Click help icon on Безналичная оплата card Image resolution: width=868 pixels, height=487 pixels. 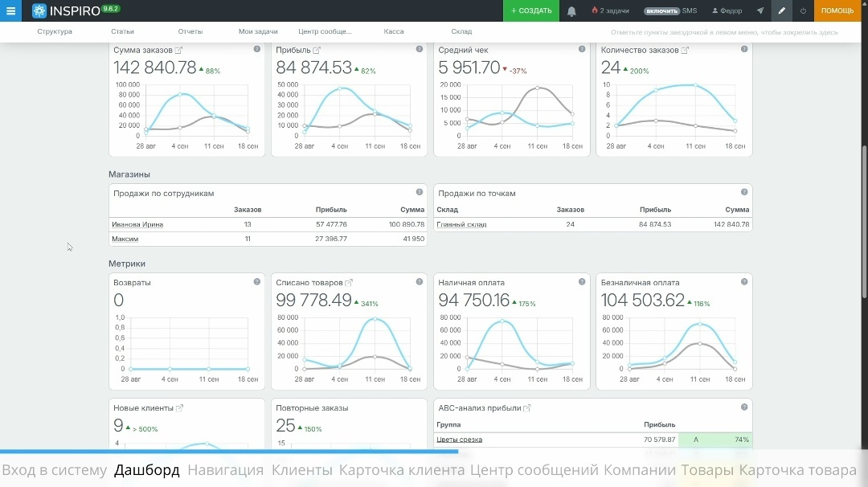pos(744,282)
